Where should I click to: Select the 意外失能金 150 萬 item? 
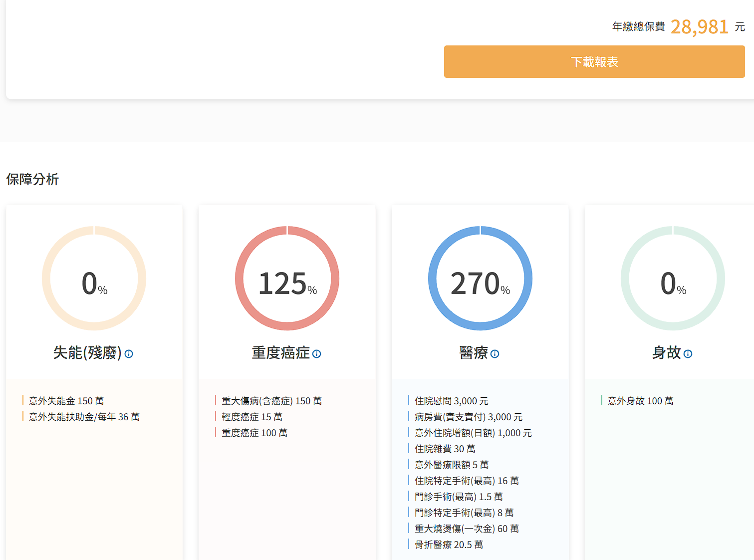(66, 401)
